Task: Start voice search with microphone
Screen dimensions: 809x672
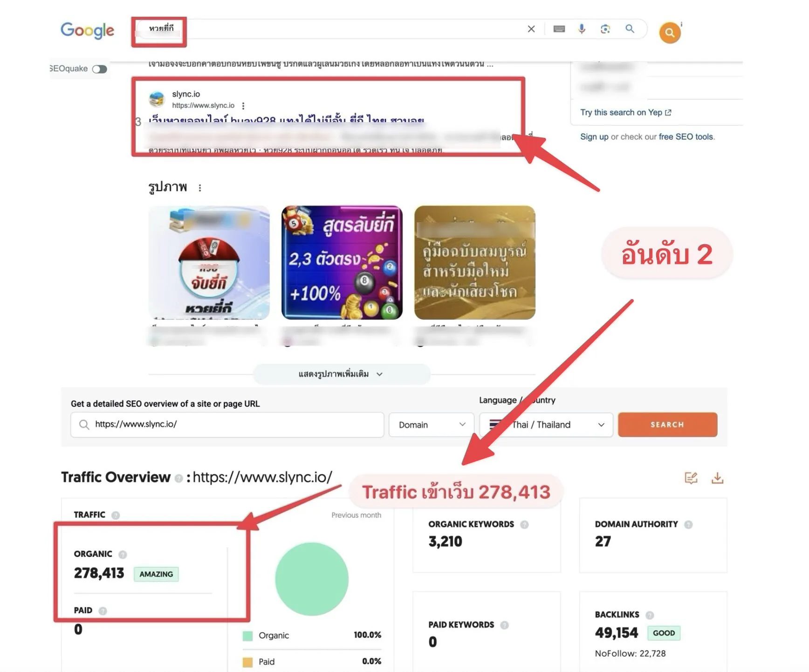Action: [582, 29]
